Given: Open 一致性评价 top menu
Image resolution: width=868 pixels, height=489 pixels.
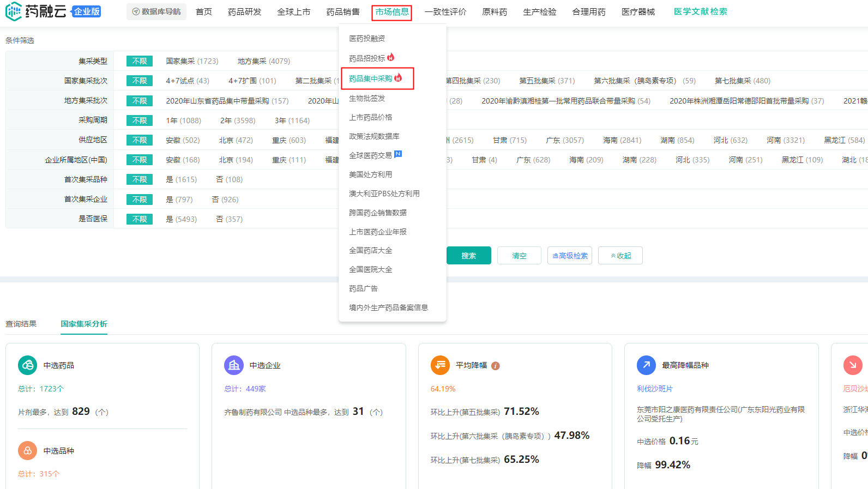Looking at the screenshot, I should point(445,12).
